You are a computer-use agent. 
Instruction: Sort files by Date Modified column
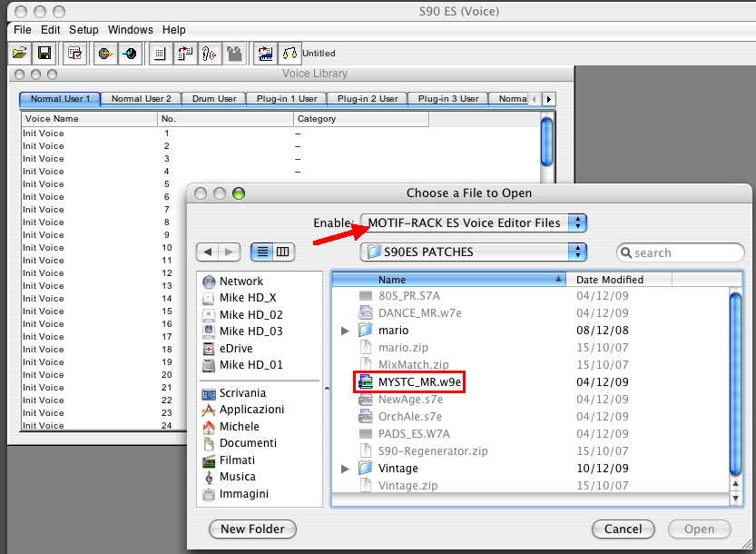coord(619,280)
